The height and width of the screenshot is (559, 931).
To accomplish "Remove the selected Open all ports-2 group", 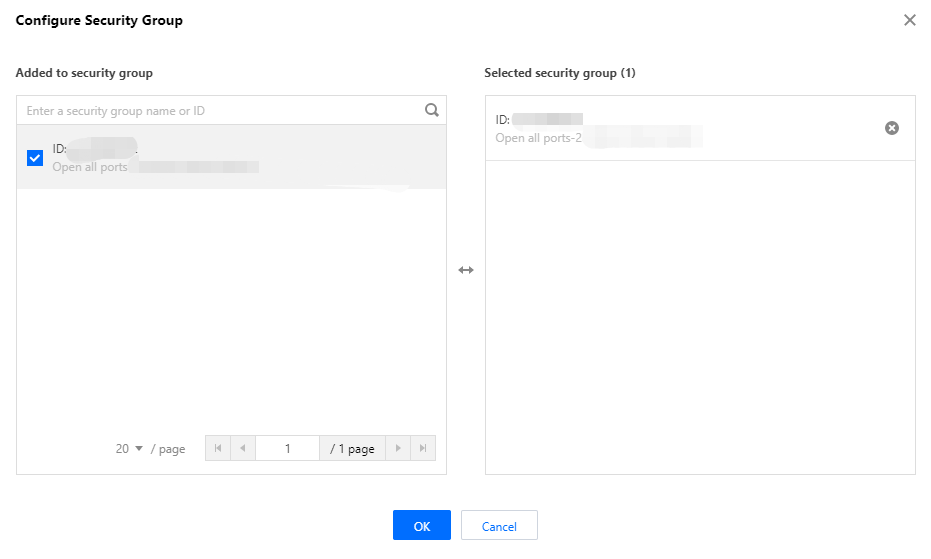I will pyautogui.click(x=892, y=128).
